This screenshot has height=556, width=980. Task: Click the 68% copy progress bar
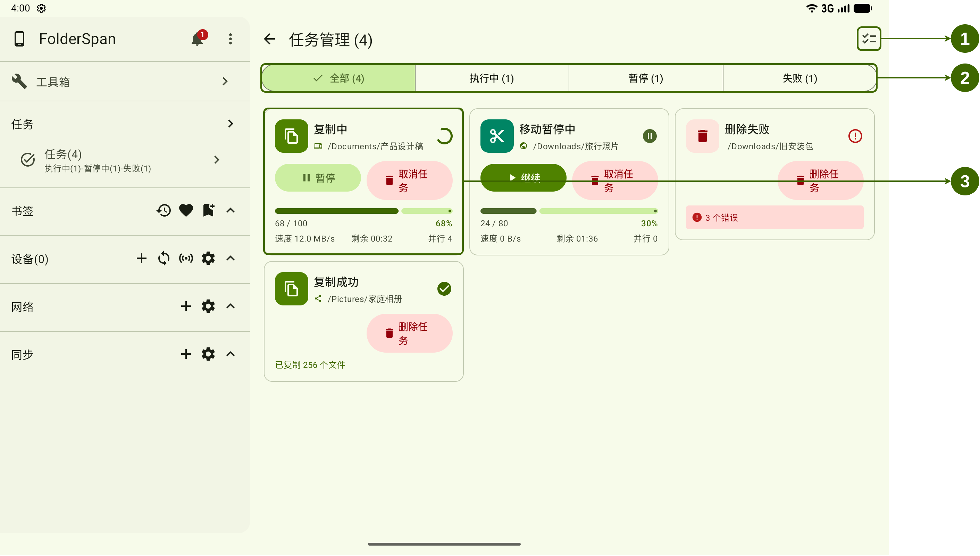363,211
